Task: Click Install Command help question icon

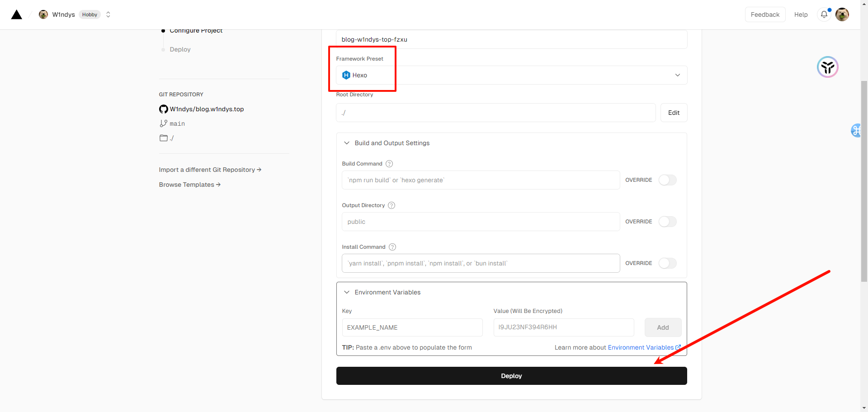Action: coord(392,247)
